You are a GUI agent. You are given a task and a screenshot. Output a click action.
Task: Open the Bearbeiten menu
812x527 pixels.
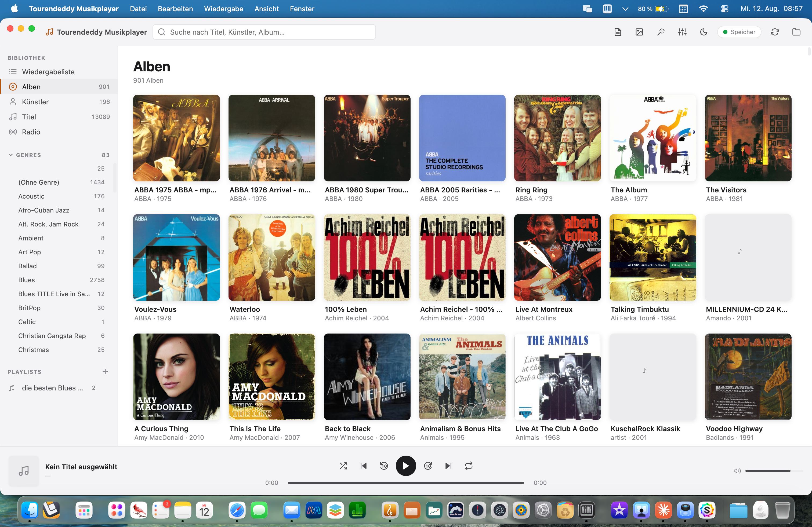coord(175,9)
